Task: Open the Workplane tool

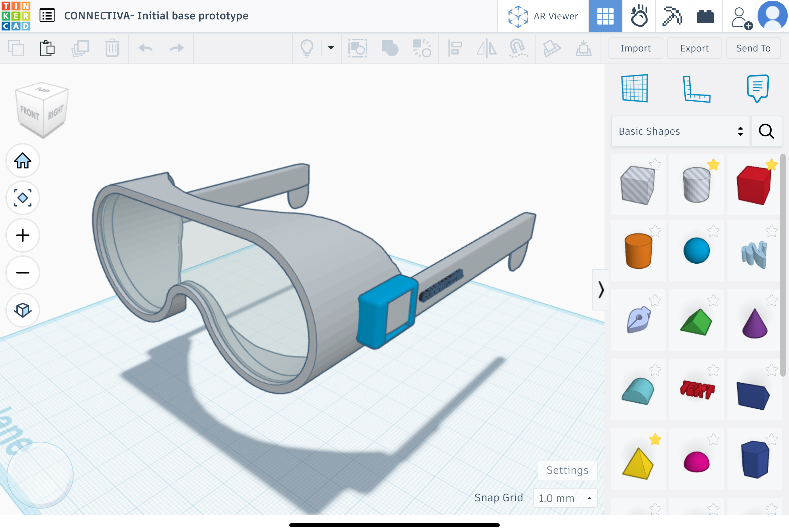Action: [634, 88]
